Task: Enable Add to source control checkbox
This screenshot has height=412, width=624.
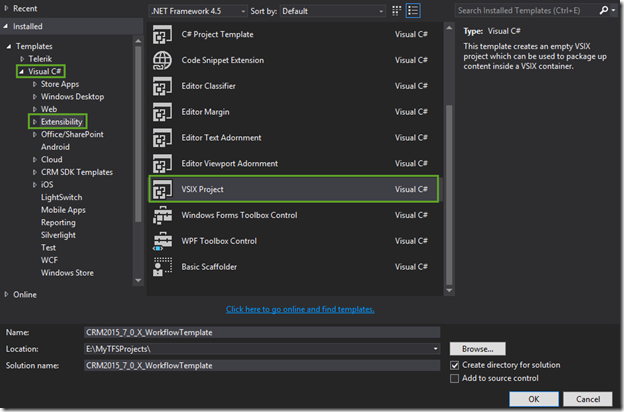Action: [454, 378]
